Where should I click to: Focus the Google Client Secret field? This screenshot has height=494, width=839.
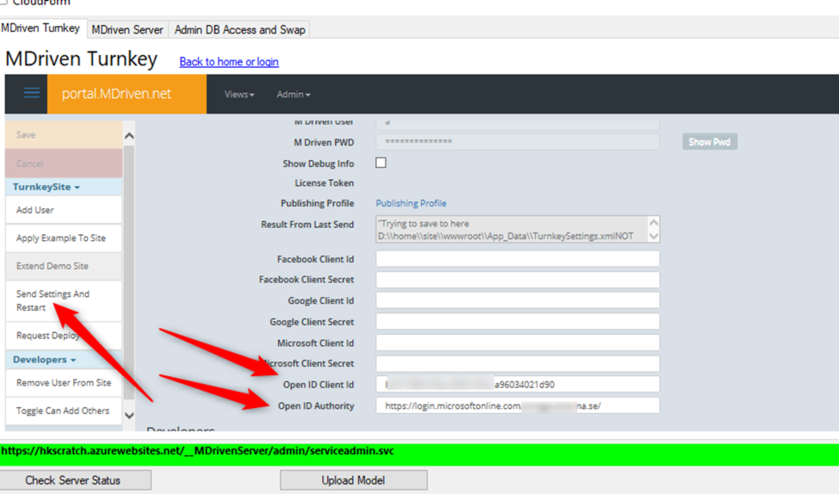[517, 322]
